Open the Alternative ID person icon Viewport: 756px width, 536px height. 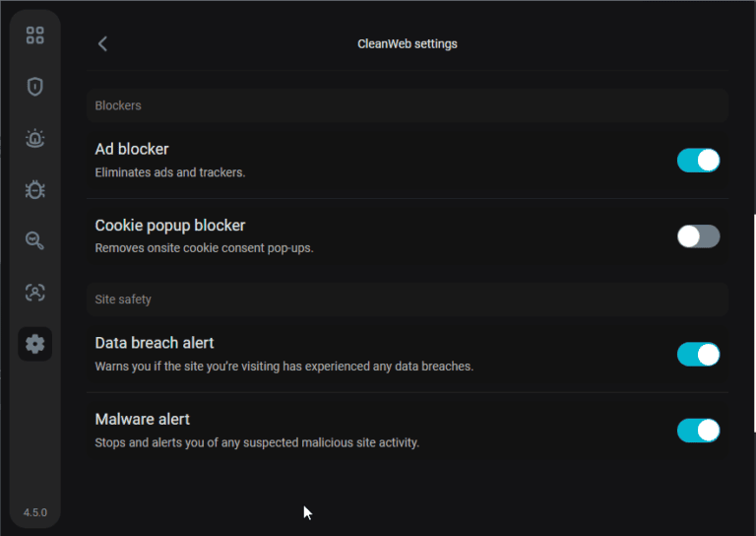(35, 292)
